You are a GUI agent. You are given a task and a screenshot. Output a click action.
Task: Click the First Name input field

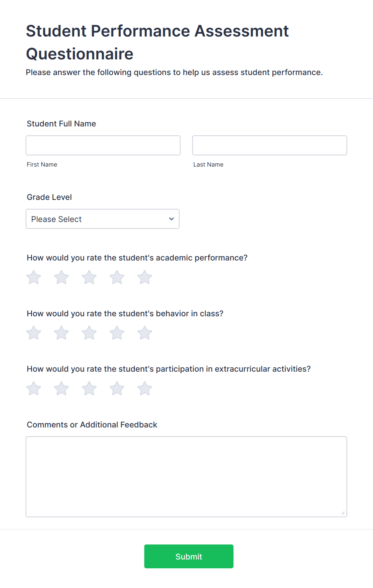(103, 145)
